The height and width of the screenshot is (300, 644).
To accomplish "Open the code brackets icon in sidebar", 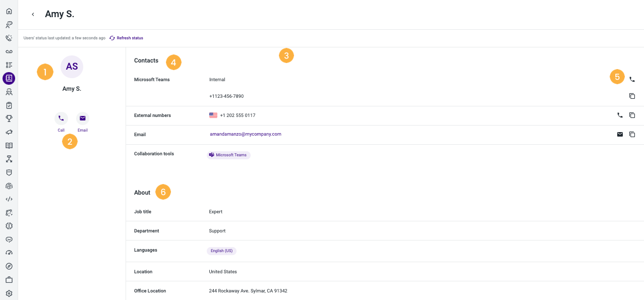I will coord(9,199).
